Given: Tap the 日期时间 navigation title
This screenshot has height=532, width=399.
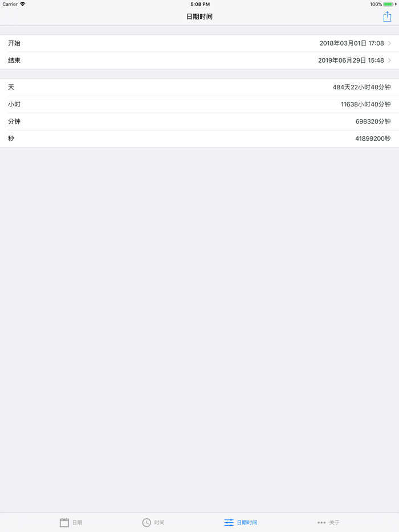Looking at the screenshot, I should (x=199, y=17).
